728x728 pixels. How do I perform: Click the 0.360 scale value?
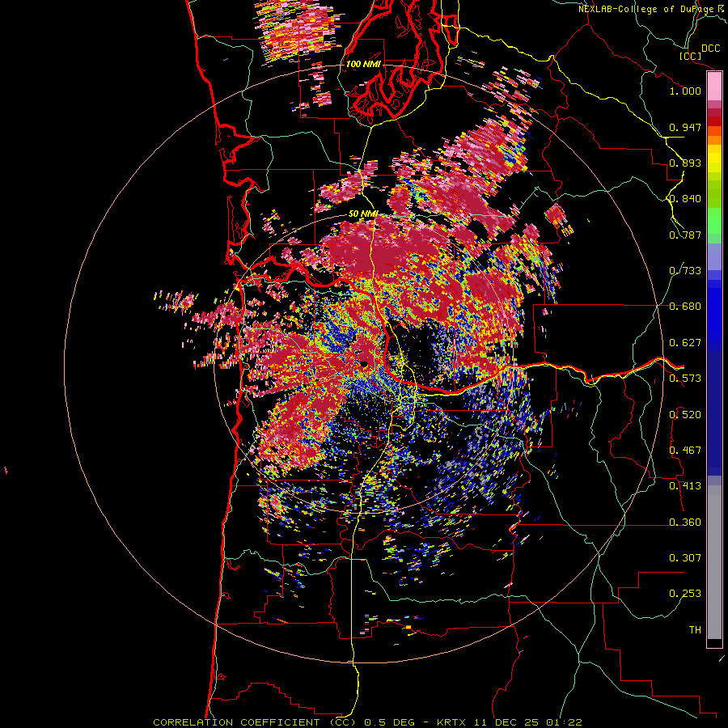pos(685,523)
